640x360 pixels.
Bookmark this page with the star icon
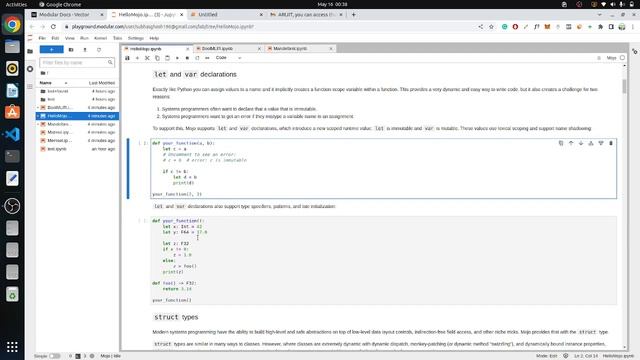(x=491, y=27)
